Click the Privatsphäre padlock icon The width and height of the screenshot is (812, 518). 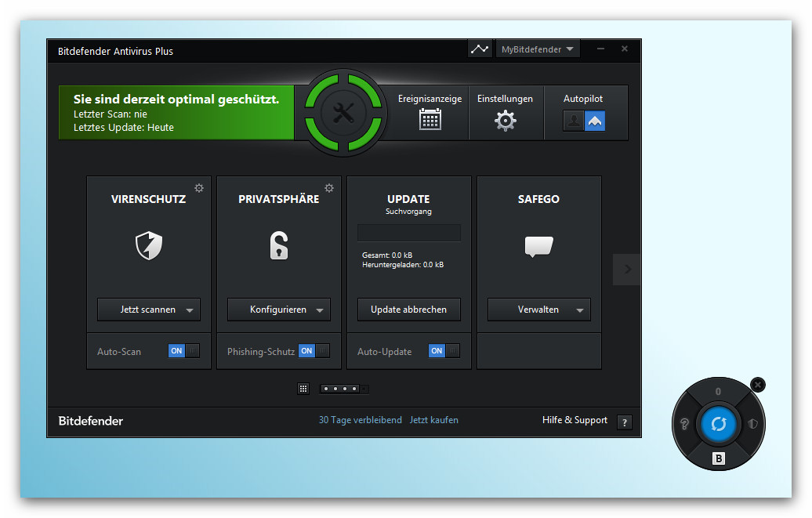[278, 245]
